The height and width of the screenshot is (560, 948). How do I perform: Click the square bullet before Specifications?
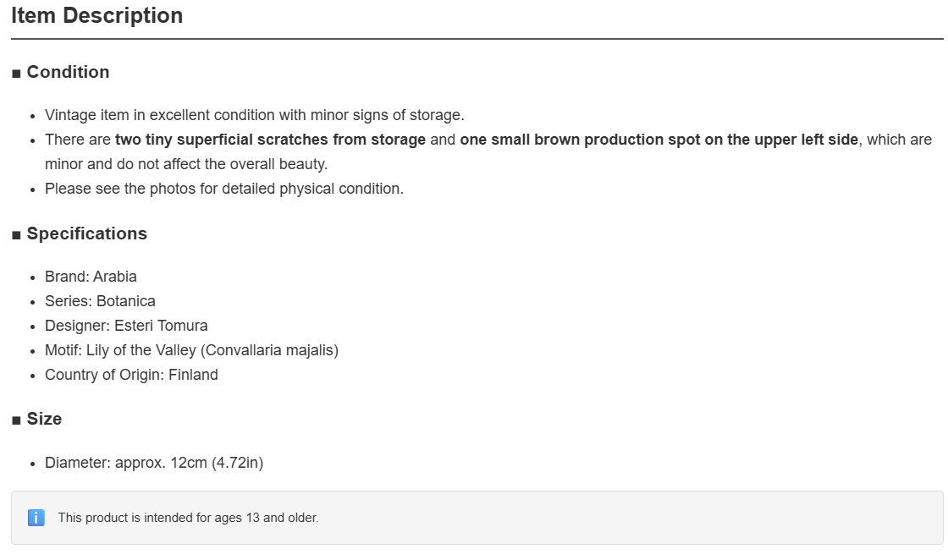pyautogui.click(x=16, y=236)
